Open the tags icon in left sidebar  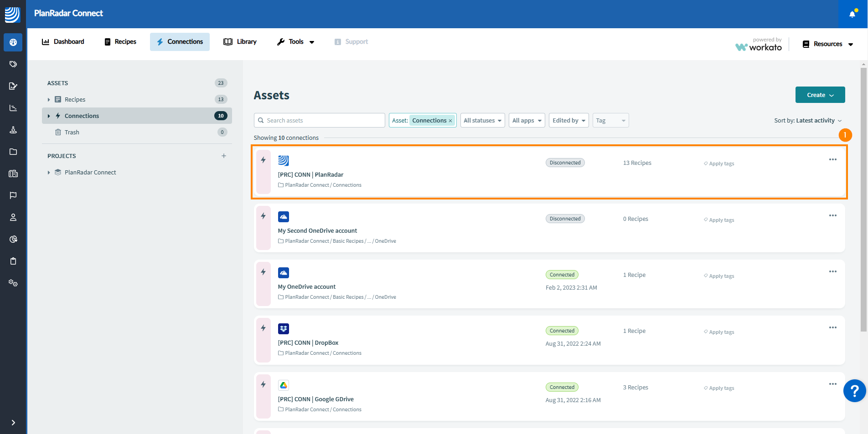coord(13,64)
